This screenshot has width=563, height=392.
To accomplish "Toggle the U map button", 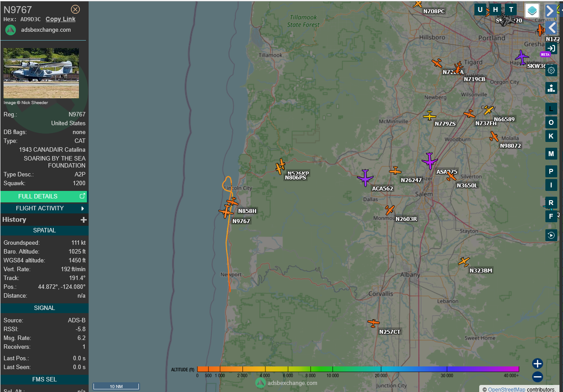I will pos(480,10).
